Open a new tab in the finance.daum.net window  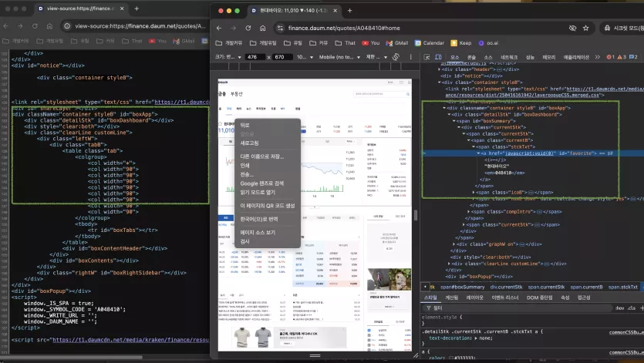(349, 11)
